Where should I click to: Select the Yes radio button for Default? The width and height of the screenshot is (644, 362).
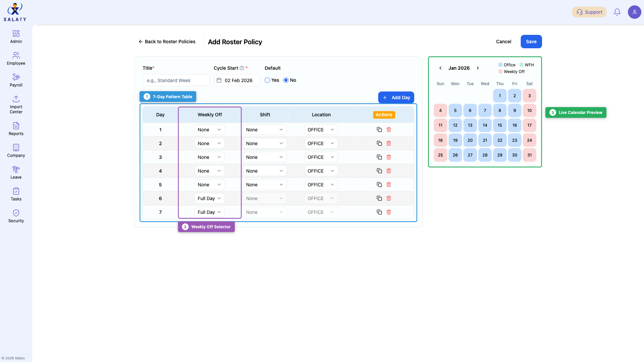267,80
